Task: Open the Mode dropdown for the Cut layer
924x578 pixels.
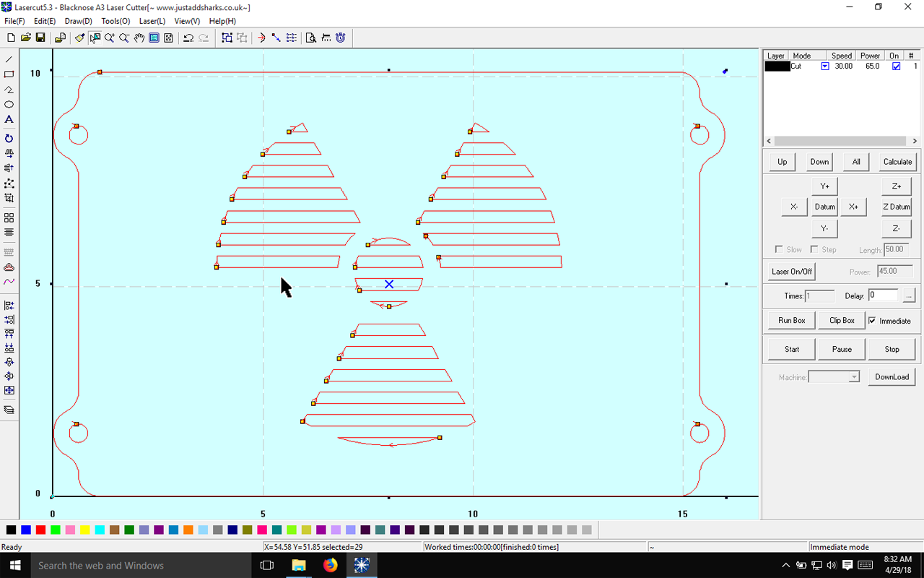Action: click(824, 66)
